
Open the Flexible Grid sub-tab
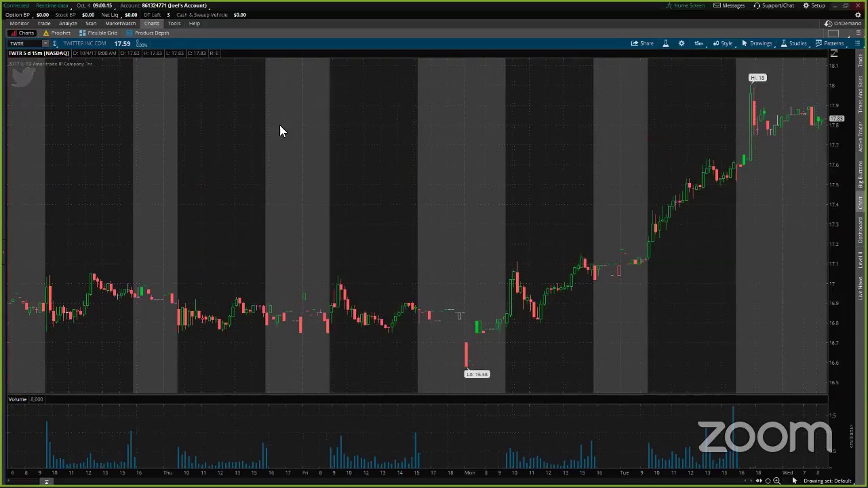click(x=98, y=33)
